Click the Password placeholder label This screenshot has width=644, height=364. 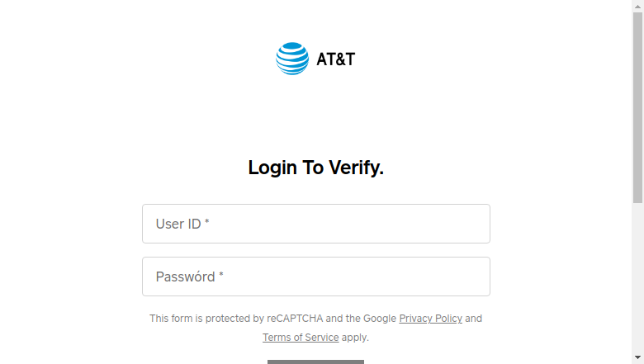tap(185, 277)
